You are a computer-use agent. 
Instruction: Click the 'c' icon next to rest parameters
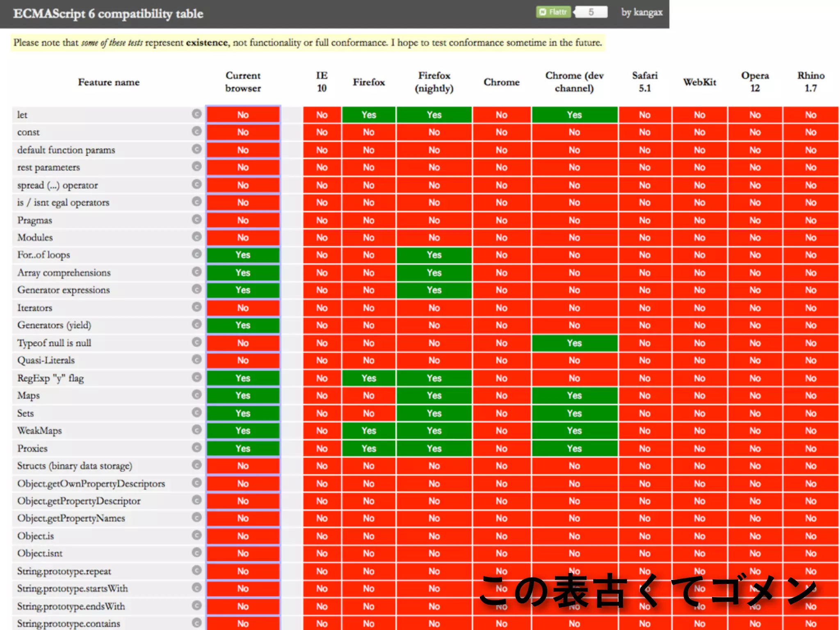tap(197, 167)
